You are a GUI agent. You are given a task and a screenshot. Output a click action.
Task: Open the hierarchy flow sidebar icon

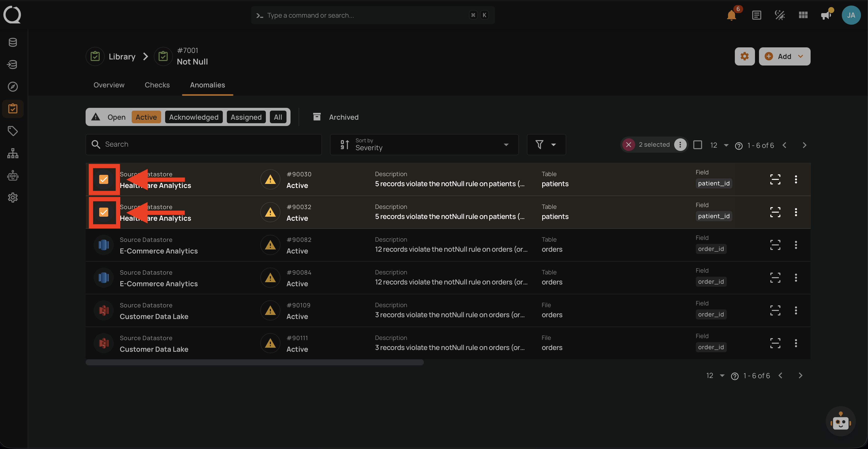(13, 153)
